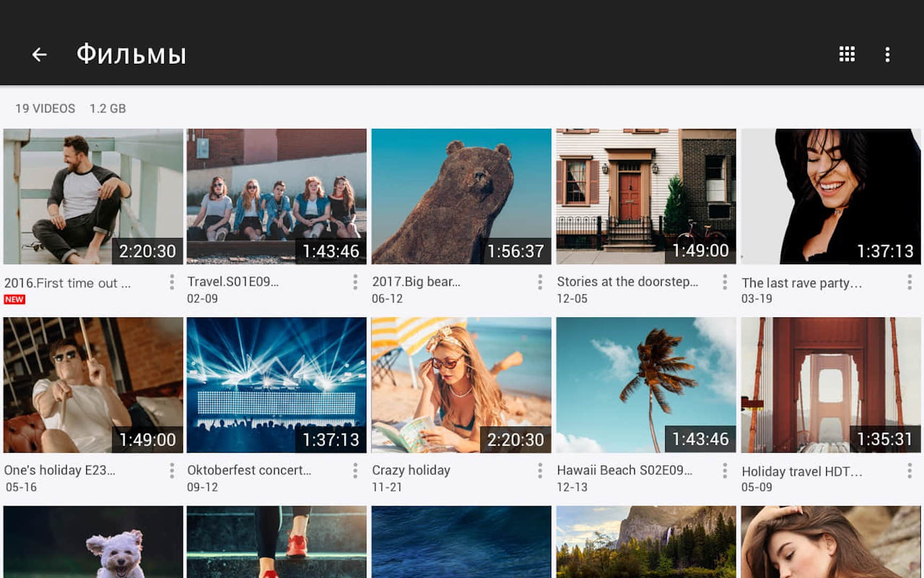Open the Hawaii Beach palm tree thumbnail
Viewport: 924px width, 578px height.
point(646,385)
